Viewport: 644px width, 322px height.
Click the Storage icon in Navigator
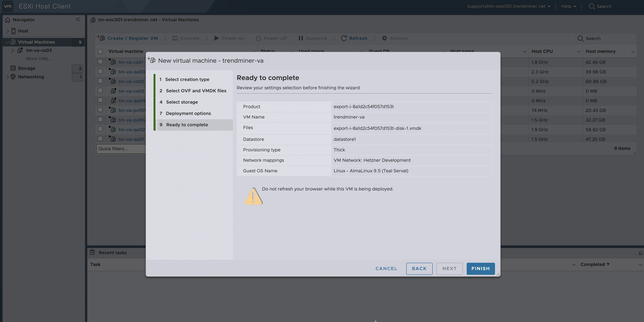click(13, 68)
